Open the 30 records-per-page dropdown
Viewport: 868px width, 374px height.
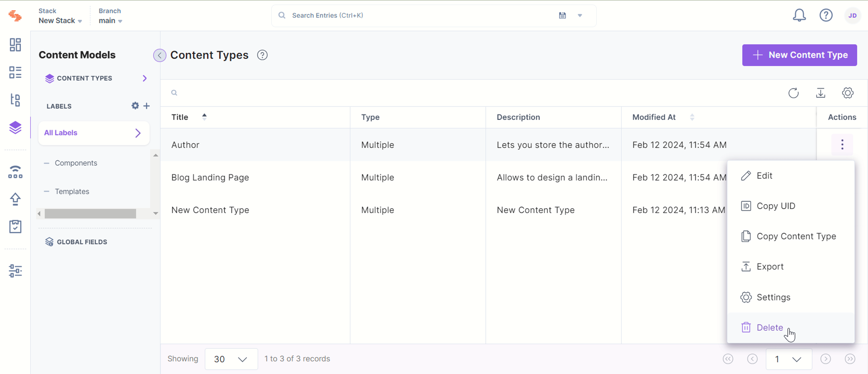pos(231,359)
